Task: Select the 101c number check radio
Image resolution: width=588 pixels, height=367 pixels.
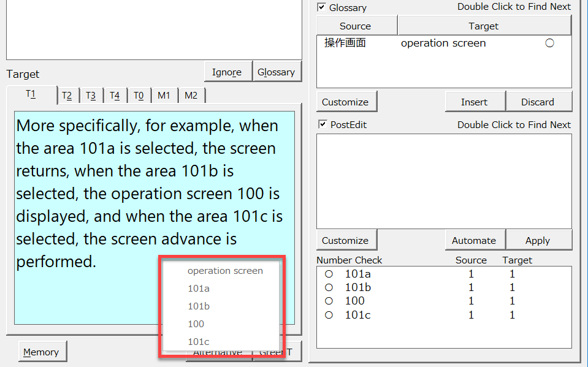Action: 329,315
